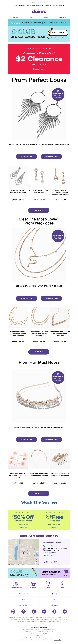
Task: Click Find My Store under $2 Clearance
Action: (39, 65)
